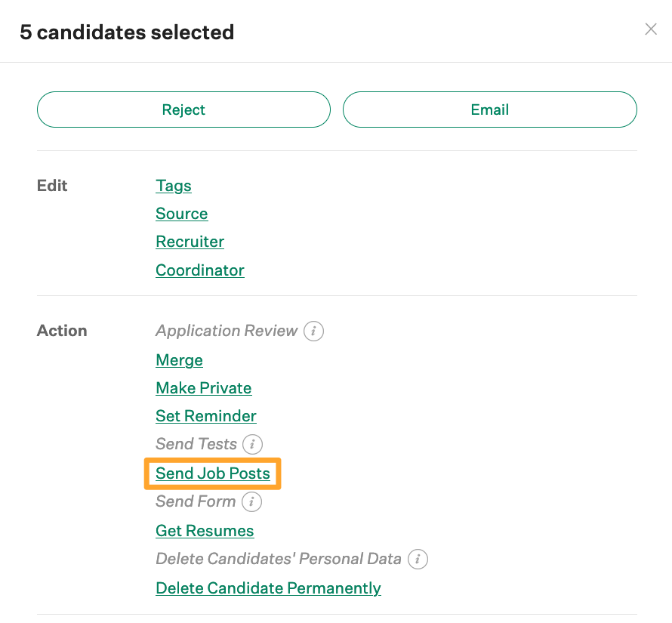Click info icon next to Application Review
Image resolution: width=672 pixels, height=623 pixels.
314,331
